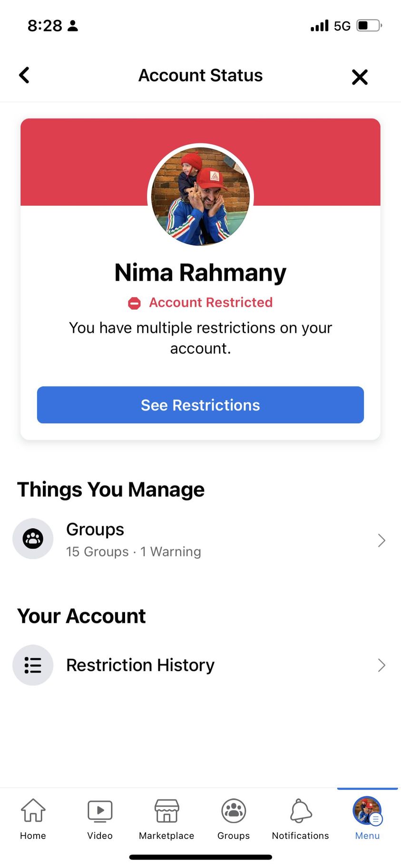Tap the Account Restricted status text
Screen dimensions: 401x868
pos(211,303)
